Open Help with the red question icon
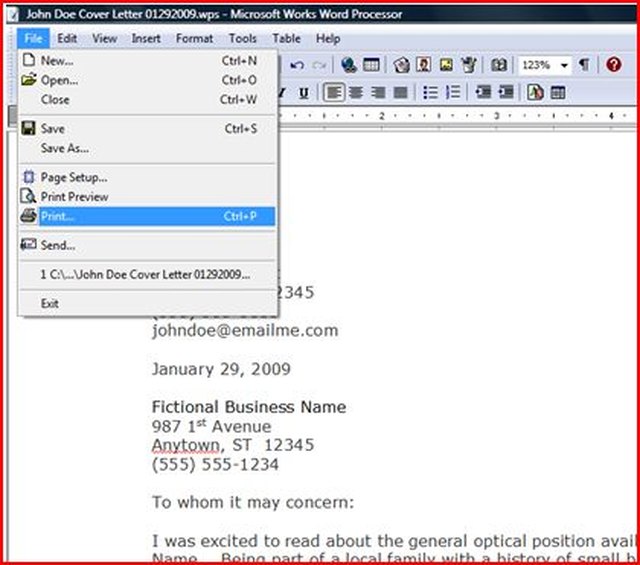The height and width of the screenshot is (565, 640). pos(613,65)
